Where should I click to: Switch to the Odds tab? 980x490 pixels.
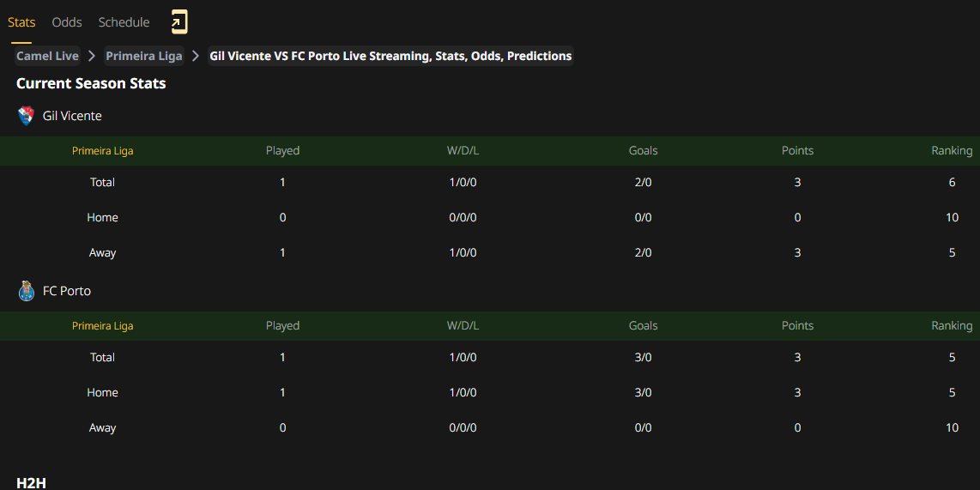[x=67, y=22]
